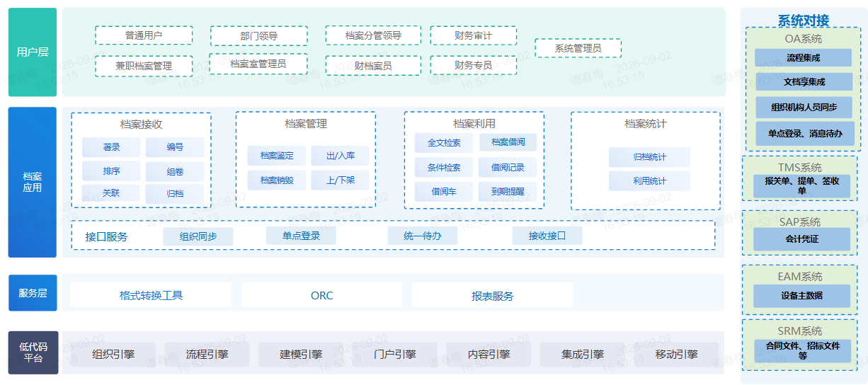
Task: Select the 档案应用 layer label
Action: click(33, 182)
